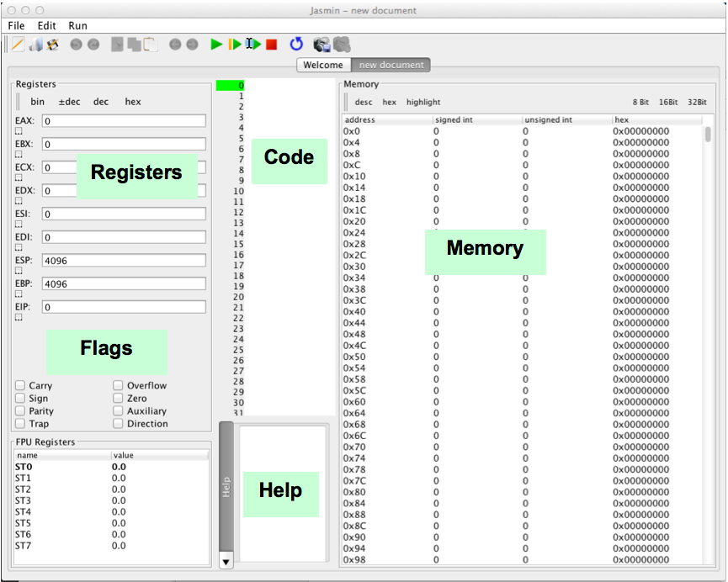This screenshot has height=582, width=728.
Task: Click the red Stop execution icon
Action: coord(271,44)
